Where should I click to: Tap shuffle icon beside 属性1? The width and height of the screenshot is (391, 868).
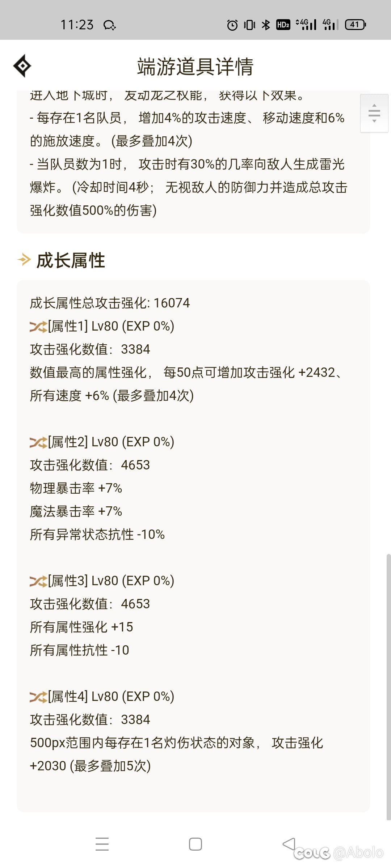tap(38, 327)
